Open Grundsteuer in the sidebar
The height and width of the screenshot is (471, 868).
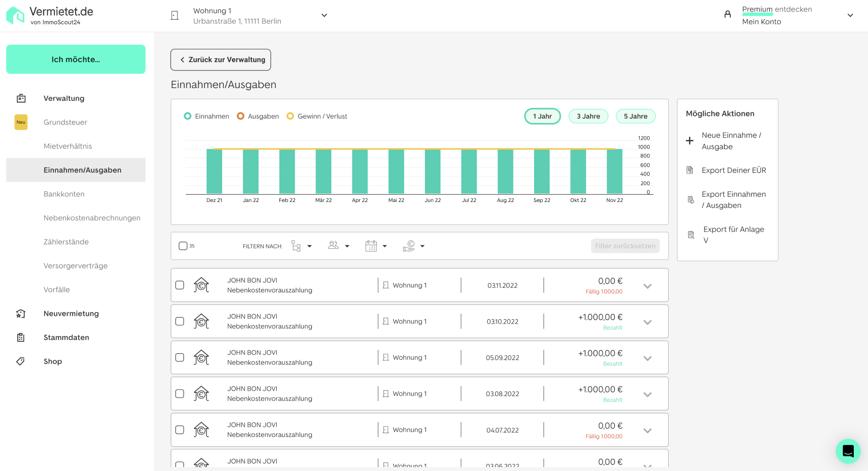65,122
